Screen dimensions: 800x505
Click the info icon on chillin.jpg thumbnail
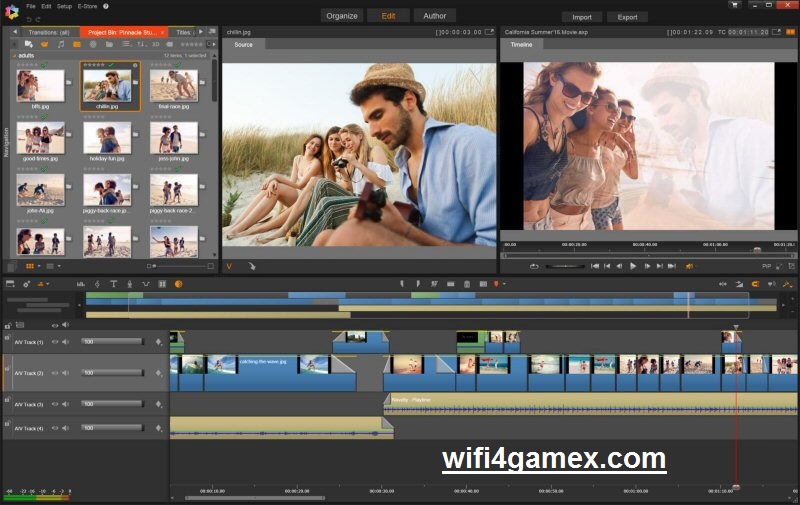135,65
